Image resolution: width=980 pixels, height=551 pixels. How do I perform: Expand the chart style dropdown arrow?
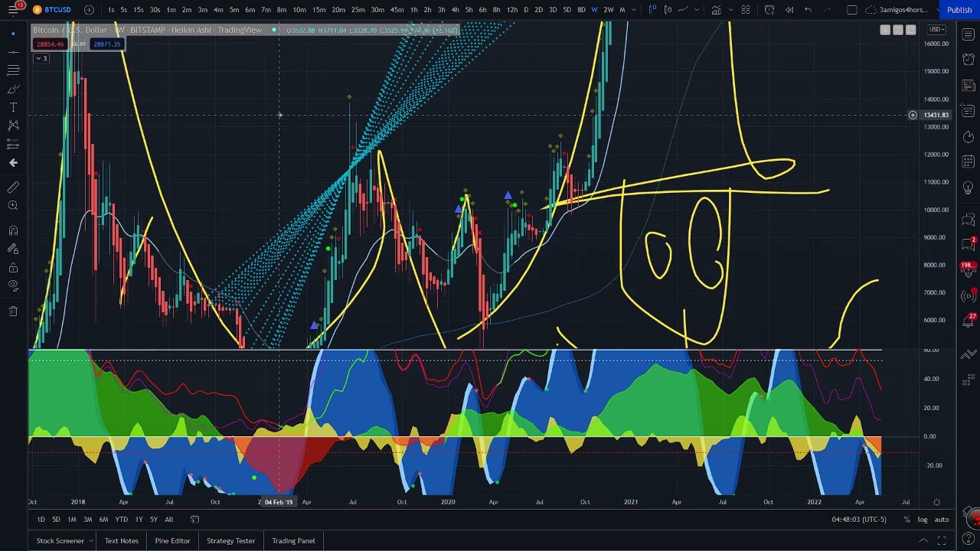696,10
